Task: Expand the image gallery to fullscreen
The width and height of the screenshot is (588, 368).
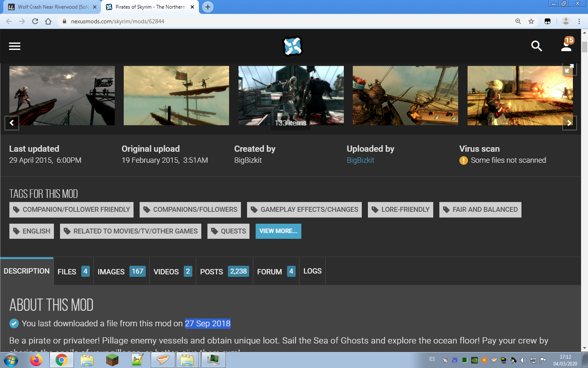Action: [569, 69]
